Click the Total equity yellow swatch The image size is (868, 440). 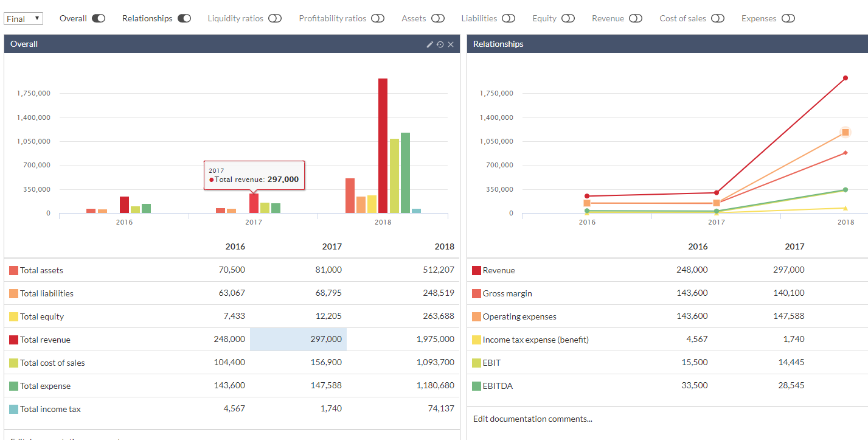pyautogui.click(x=13, y=316)
